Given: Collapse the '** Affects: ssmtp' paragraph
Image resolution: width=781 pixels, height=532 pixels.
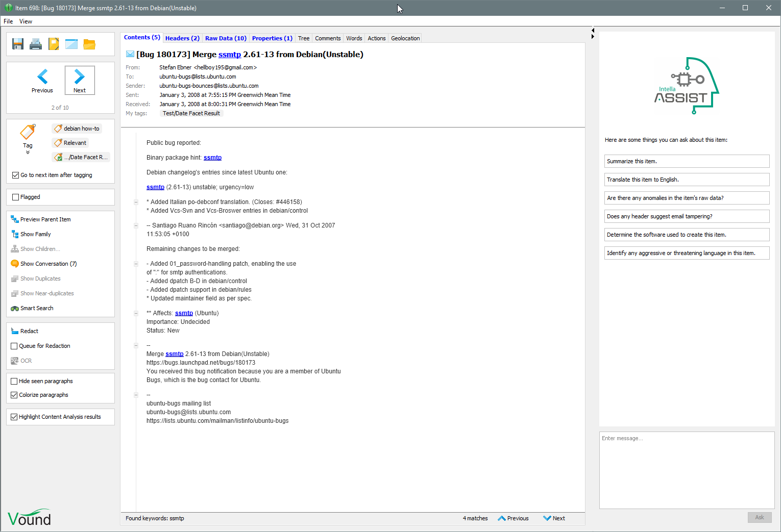Looking at the screenshot, I should (x=136, y=314).
